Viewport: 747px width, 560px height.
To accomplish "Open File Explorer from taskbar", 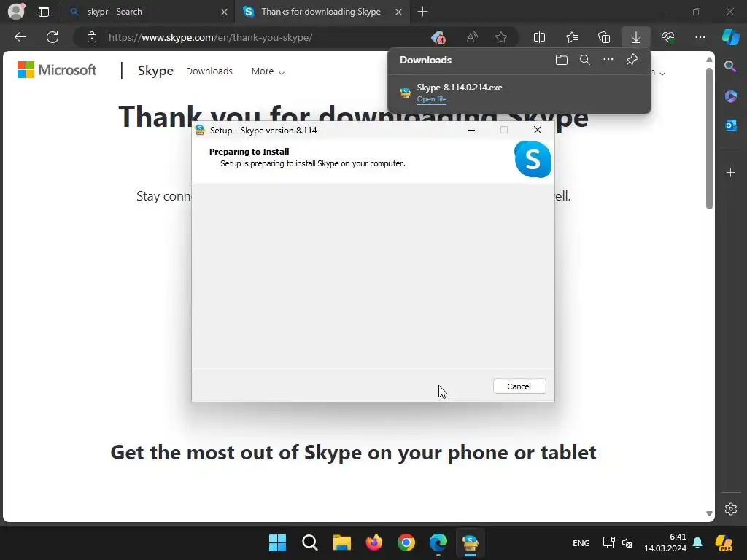I will 341,542.
